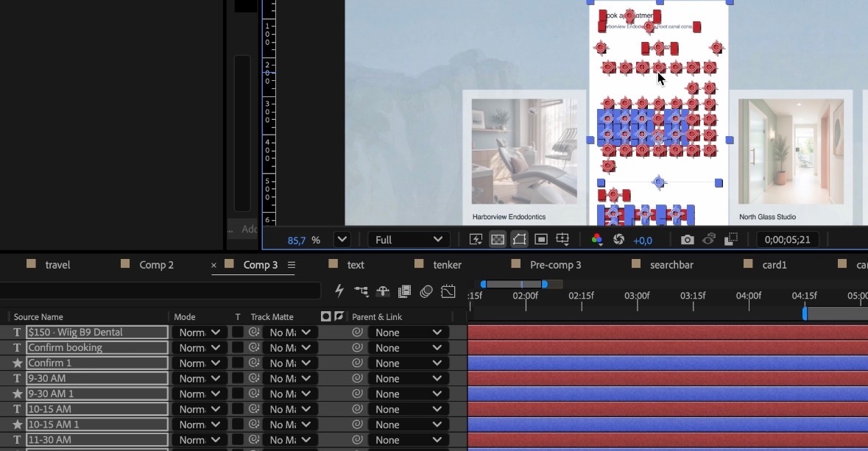The width and height of the screenshot is (868, 451).
Task: Toggle mask and shape path visibility
Action: [x=519, y=239]
